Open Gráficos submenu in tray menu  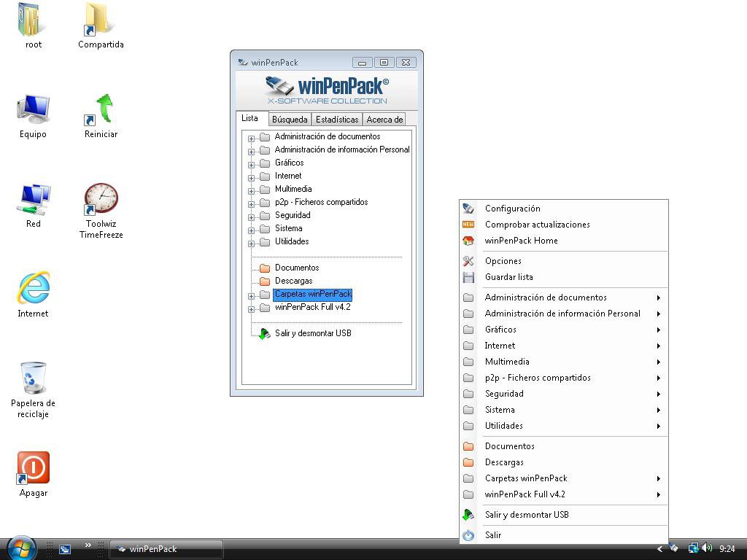(x=563, y=330)
